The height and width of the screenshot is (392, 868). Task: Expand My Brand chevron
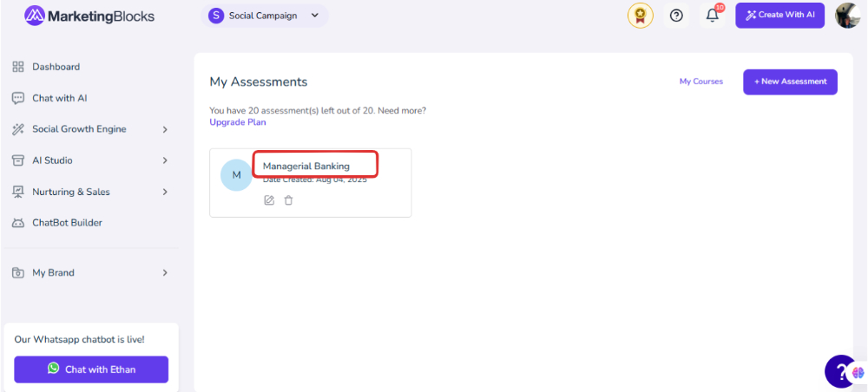pos(165,272)
